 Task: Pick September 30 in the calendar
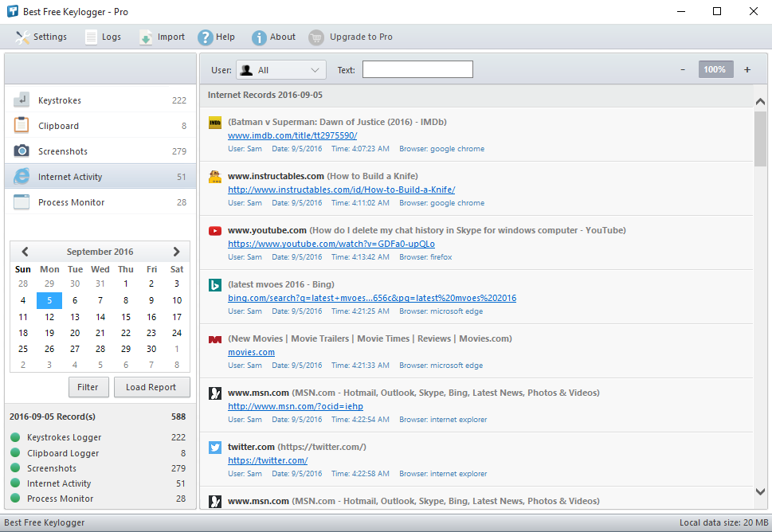click(x=151, y=349)
